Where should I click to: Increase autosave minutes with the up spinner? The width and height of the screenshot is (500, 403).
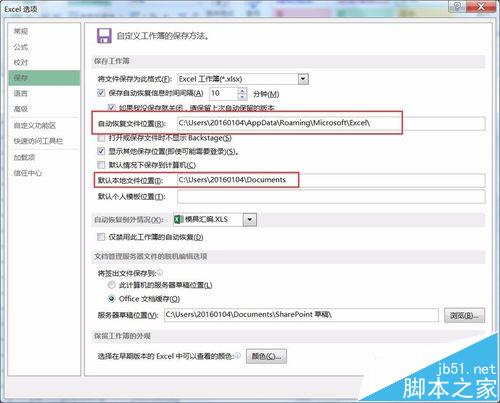click(243, 91)
